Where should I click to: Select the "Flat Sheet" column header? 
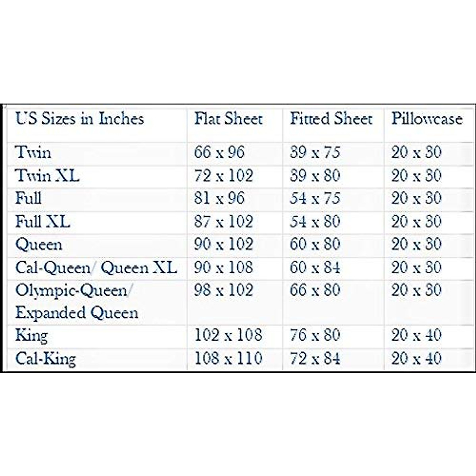click(228, 119)
